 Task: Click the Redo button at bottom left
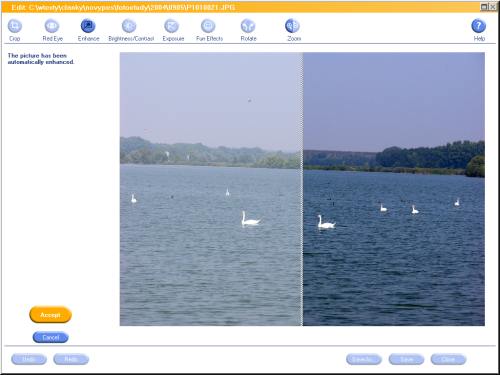tap(71, 359)
